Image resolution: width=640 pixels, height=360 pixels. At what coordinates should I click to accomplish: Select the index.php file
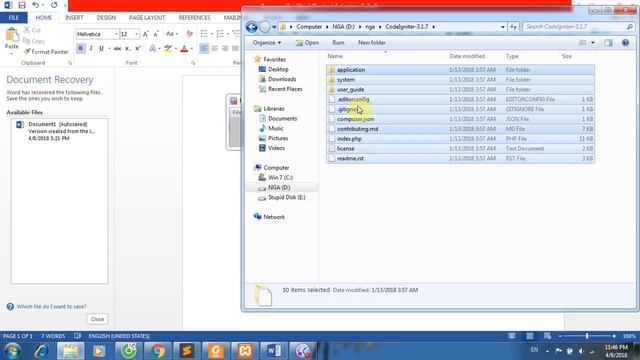pos(460,139)
